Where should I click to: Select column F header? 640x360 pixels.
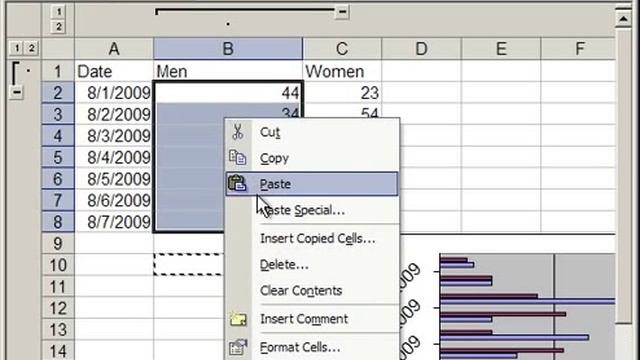(x=578, y=49)
